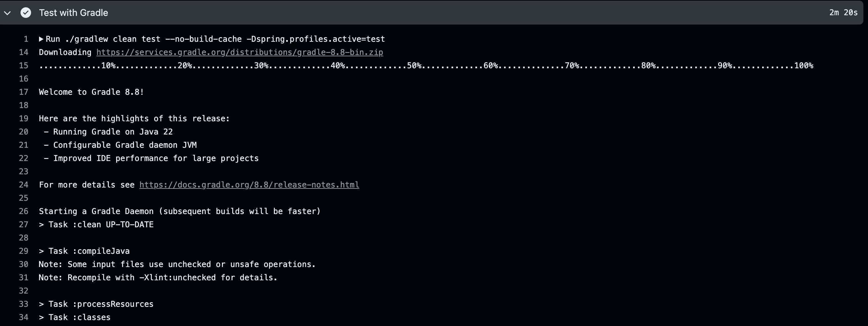This screenshot has width=868, height=326.
Task: Click line number 31
Action: coord(23,278)
